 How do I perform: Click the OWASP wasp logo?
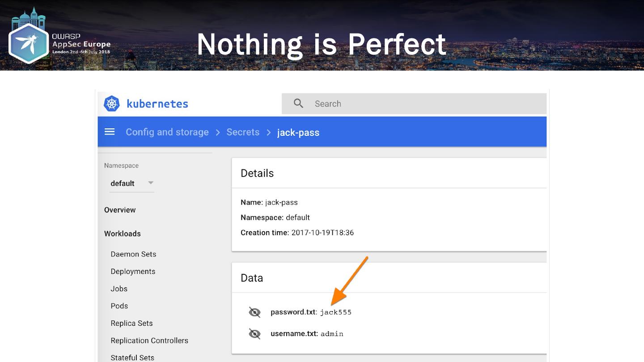point(29,43)
